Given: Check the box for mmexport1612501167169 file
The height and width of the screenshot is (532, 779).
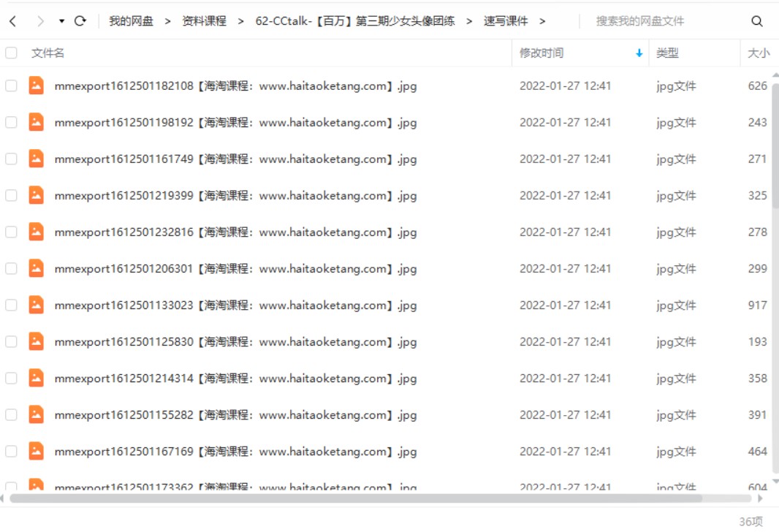Looking at the screenshot, I should point(11,451).
